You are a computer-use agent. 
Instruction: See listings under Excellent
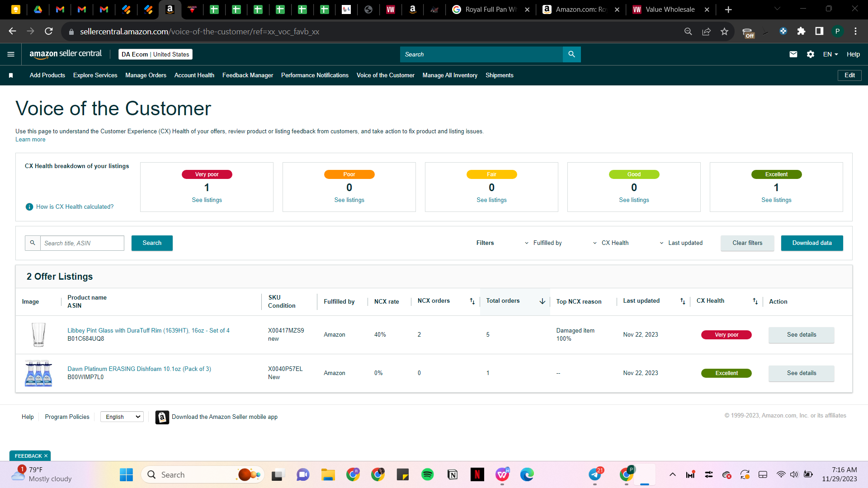click(x=776, y=200)
